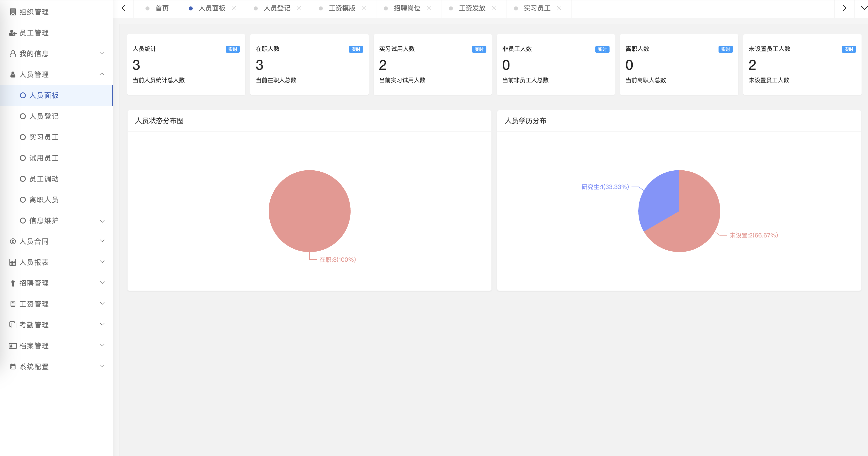Click the circle icon beside 离职人员

click(23, 200)
